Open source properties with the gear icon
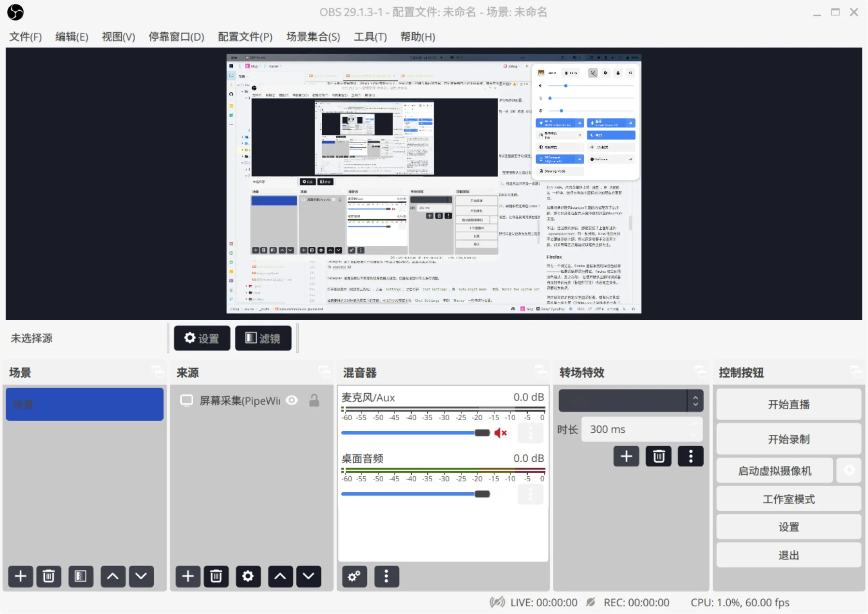This screenshot has height=614, width=868. [x=248, y=577]
